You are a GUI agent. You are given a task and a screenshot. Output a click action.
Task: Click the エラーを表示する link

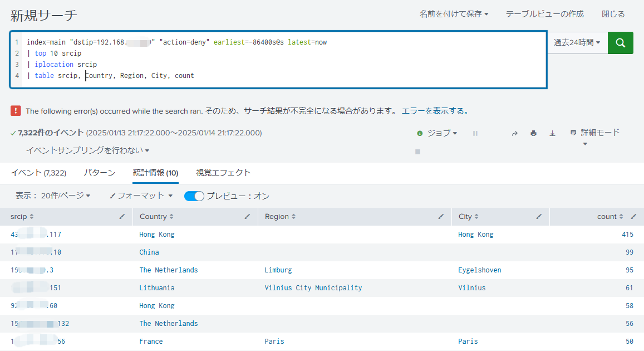[x=435, y=111]
